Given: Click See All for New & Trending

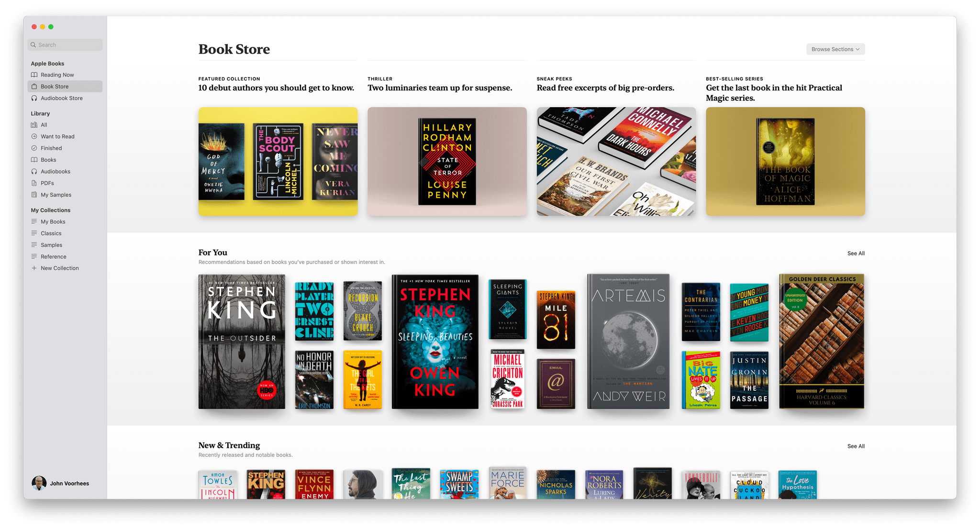Looking at the screenshot, I should click(x=857, y=446).
